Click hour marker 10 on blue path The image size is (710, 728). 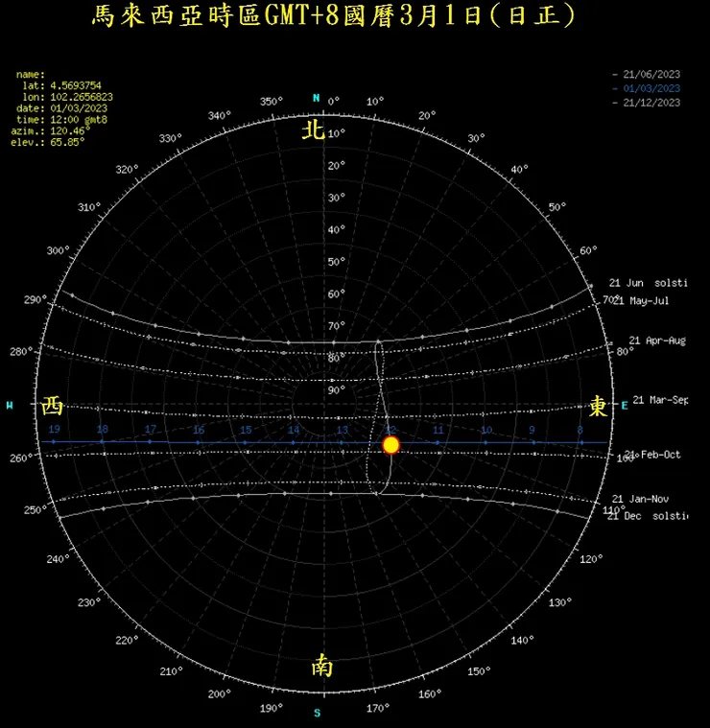coord(486,430)
